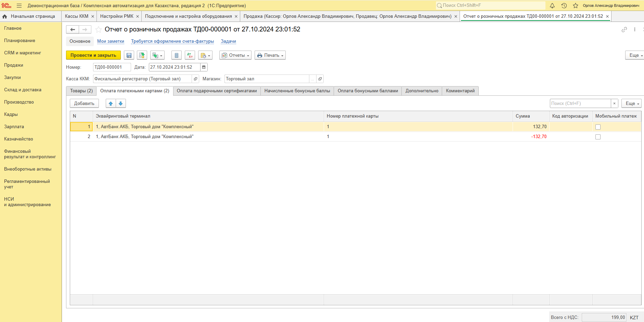
Task: Move row down with blue arrow
Action: (x=121, y=104)
